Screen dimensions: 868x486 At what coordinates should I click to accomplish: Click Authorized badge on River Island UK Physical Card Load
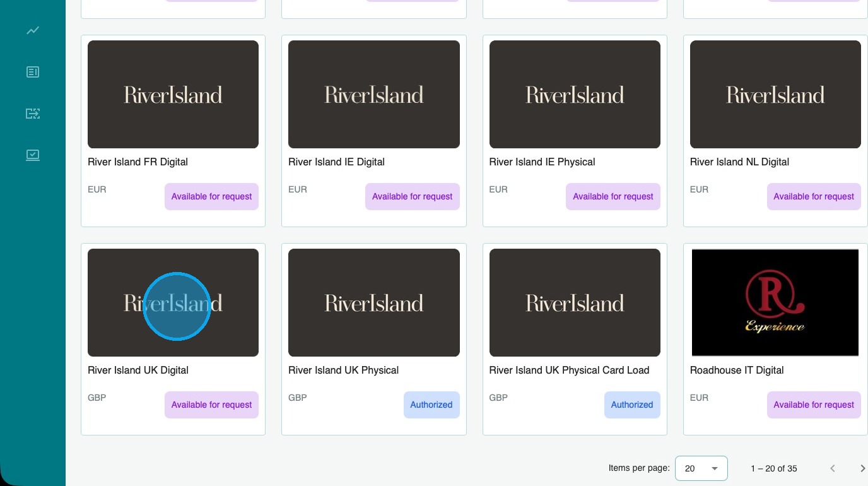(632, 405)
